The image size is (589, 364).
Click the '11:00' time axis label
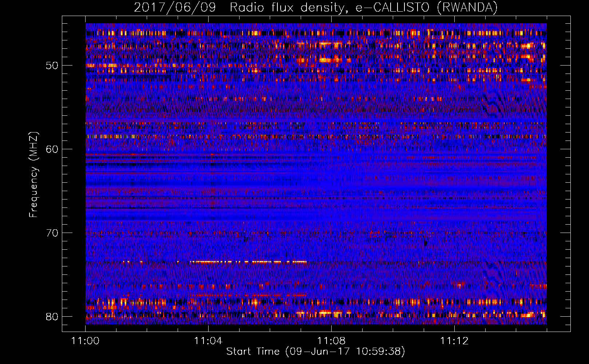[85, 341]
